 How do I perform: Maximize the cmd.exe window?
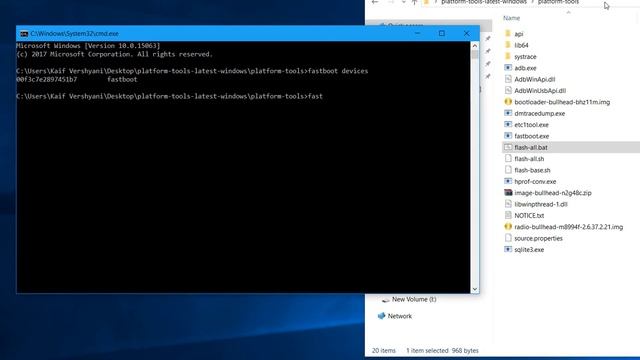(x=442, y=33)
